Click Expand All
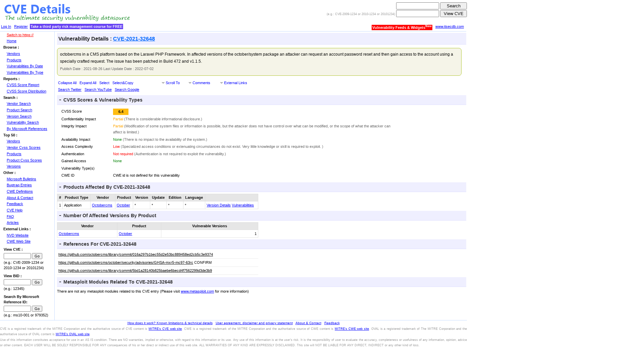Screen dimensions: 644x362 88,83
